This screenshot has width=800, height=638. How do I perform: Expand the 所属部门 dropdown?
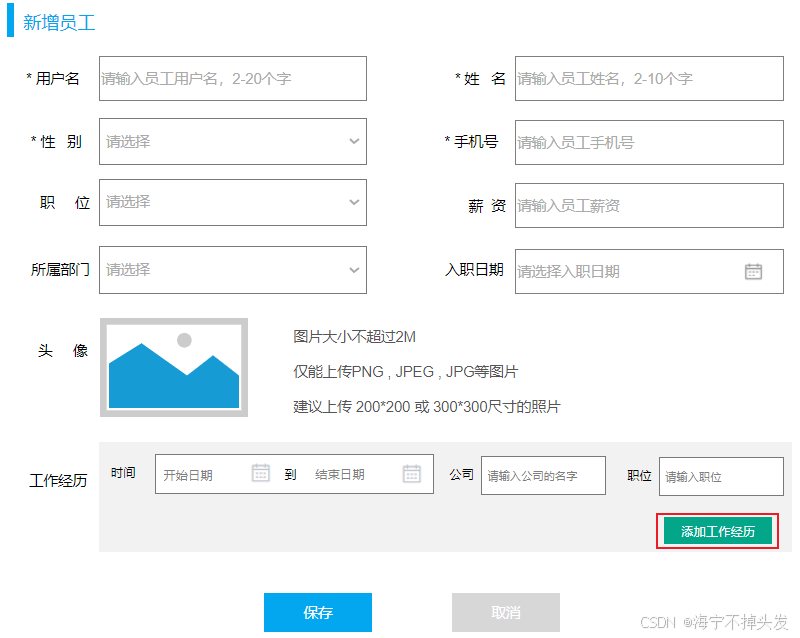(x=233, y=270)
